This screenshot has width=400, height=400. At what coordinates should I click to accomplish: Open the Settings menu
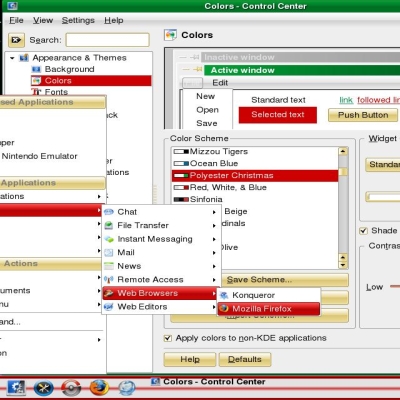(x=78, y=20)
